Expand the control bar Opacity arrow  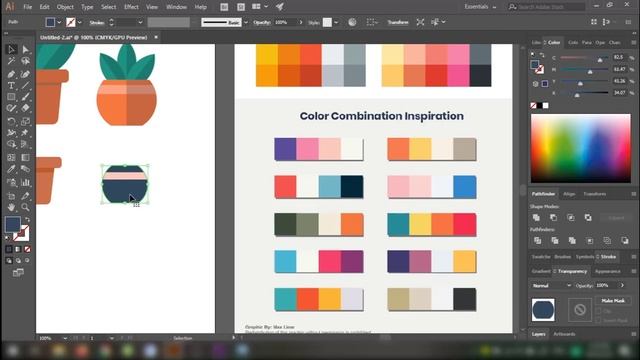point(301,22)
